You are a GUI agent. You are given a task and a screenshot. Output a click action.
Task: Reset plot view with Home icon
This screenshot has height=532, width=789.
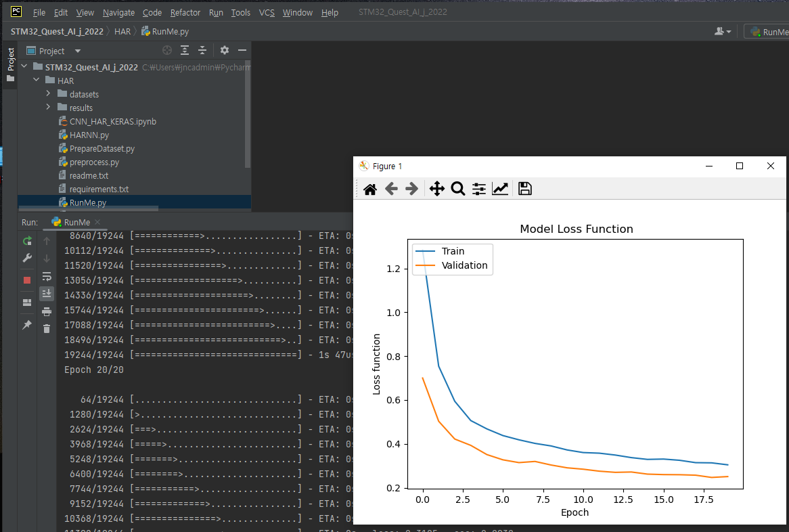[370, 190]
